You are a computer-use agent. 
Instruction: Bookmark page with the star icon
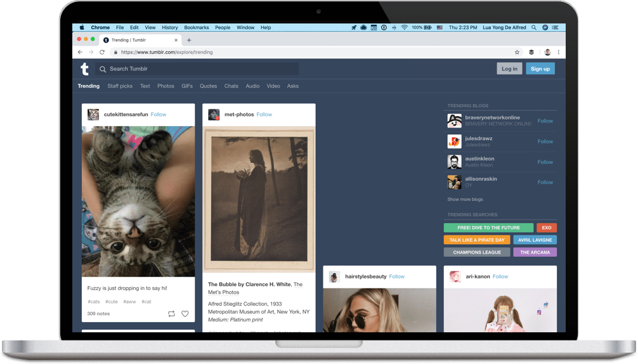click(x=517, y=52)
